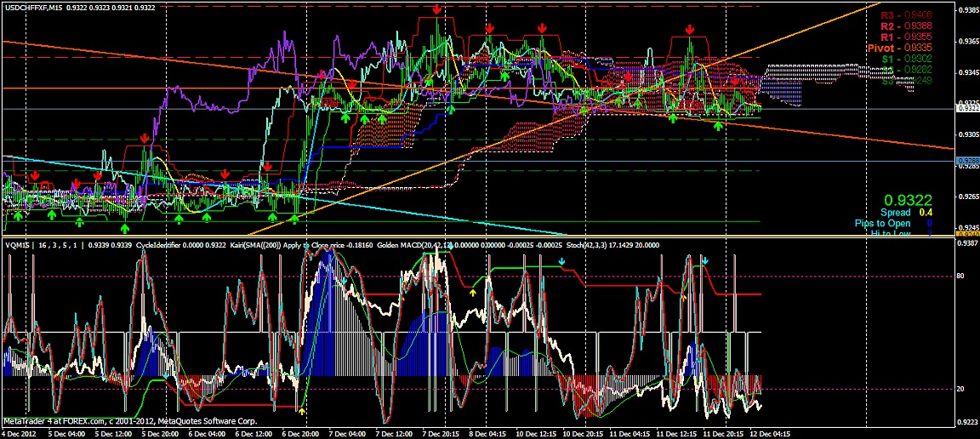This screenshot has height=439, width=980.
Task: Click the yellow up arrow at the oscillator bottom near 6 Dec 20:00
Action: [x=302, y=411]
